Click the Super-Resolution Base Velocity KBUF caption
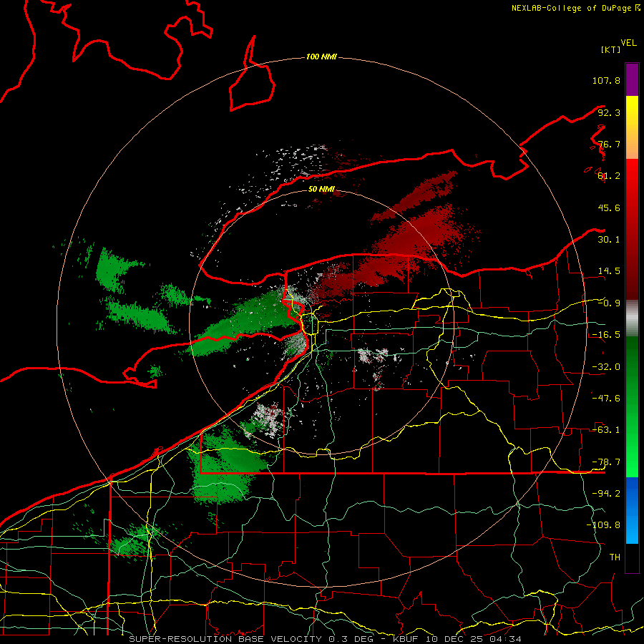 (x=325, y=639)
